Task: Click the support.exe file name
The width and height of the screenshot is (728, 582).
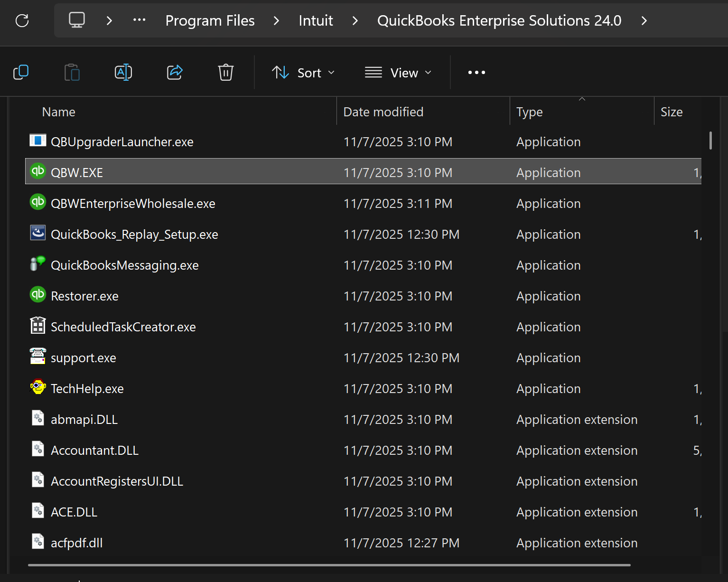Action: point(84,358)
